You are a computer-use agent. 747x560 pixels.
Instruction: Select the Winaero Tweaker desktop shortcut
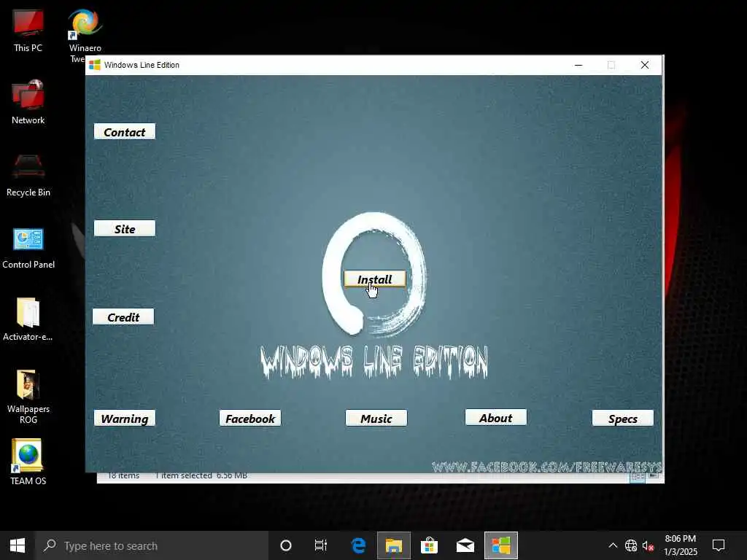[85, 31]
